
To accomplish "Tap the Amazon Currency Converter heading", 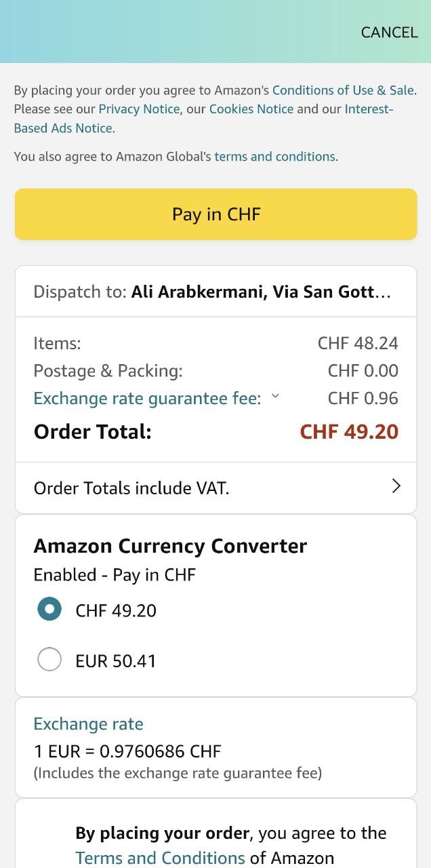I will tap(170, 546).
